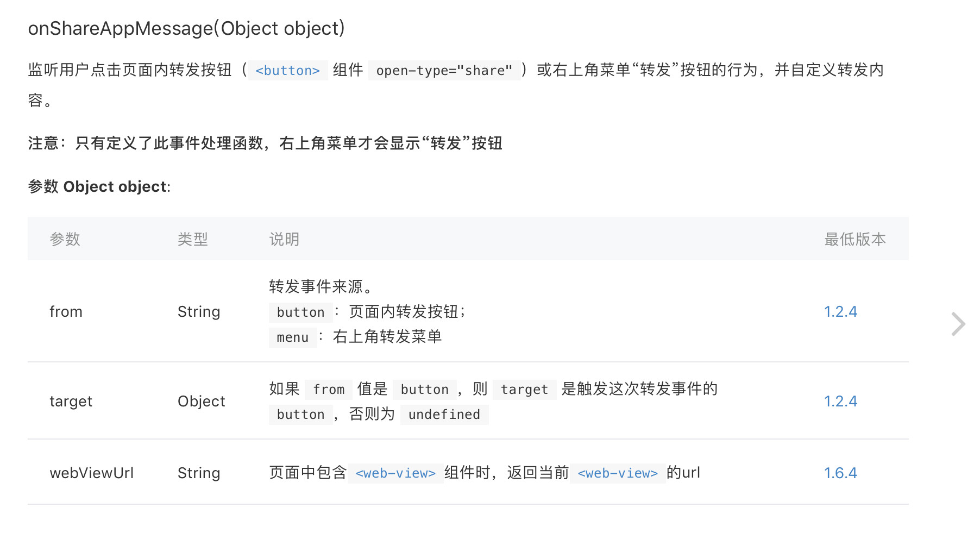Open the 1.6.4 version link
980x539 pixels.
840,473
